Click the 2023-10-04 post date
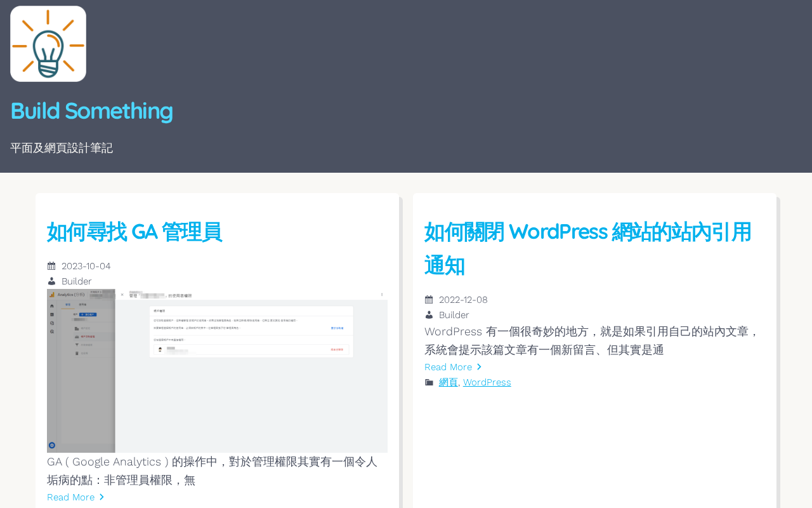The image size is (812, 508). [x=86, y=266]
